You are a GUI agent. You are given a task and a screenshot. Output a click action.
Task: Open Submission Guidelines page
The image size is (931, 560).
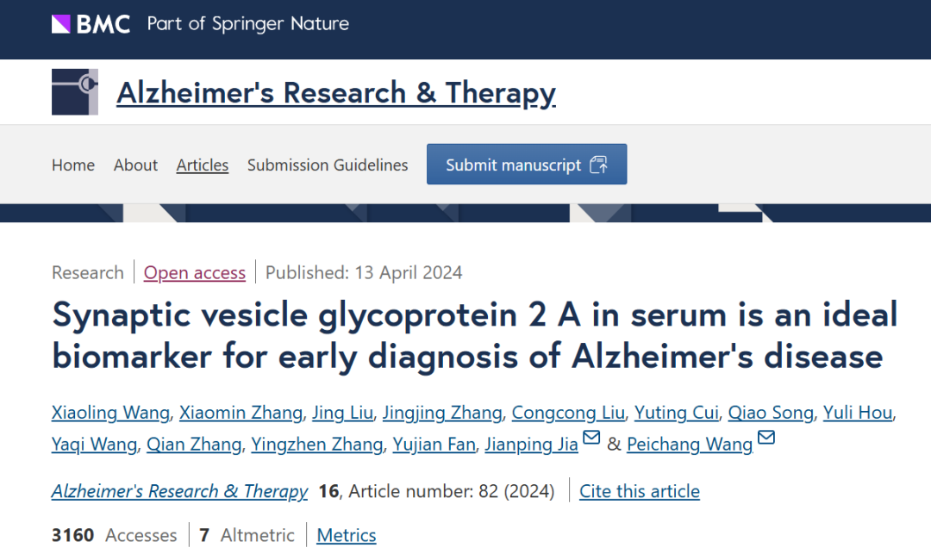coord(328,165)
